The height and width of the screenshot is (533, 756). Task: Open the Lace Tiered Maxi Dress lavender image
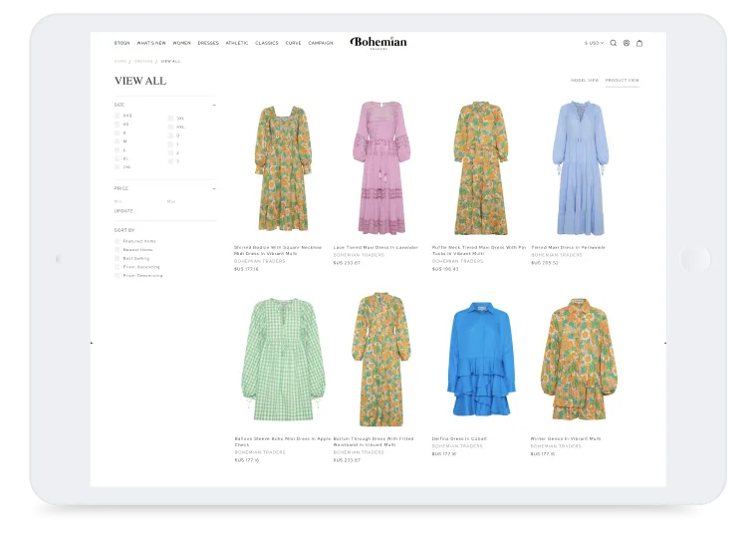381,167
